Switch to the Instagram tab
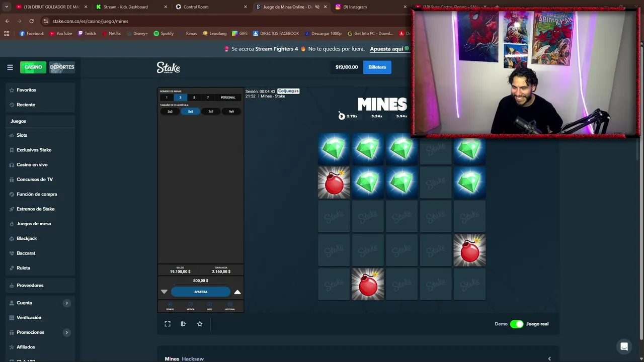 click(x=371, y=7)
